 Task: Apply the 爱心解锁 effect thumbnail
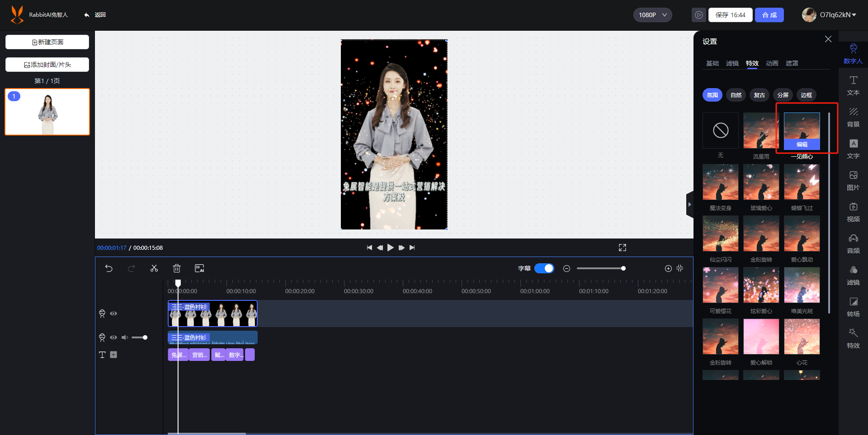coord(761,337)
